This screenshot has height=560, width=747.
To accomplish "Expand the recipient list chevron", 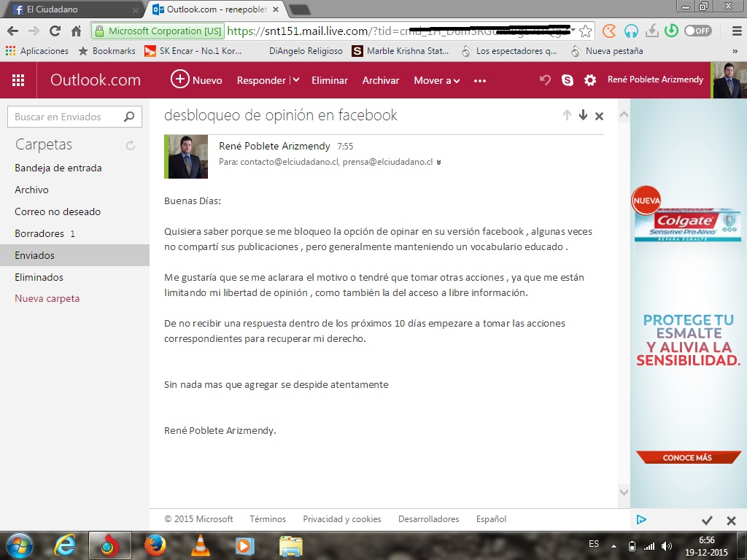I will [x=438, y=163].
